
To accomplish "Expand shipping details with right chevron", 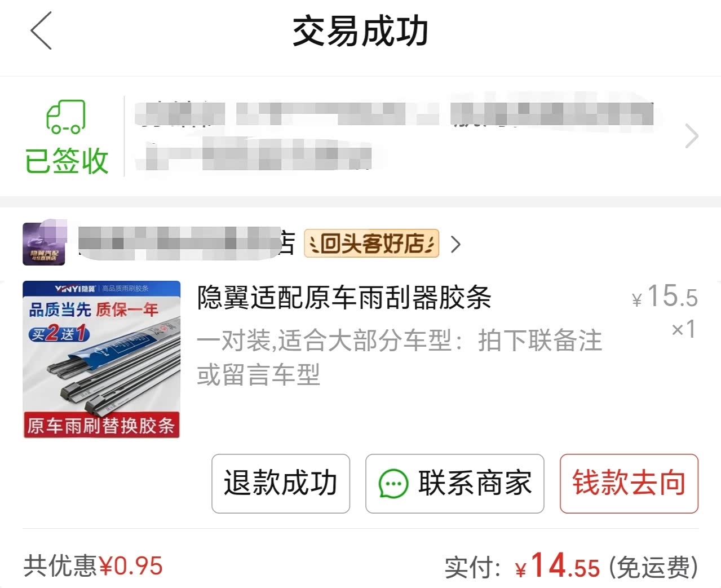I will pyautogui.click(x=692, y=136).
